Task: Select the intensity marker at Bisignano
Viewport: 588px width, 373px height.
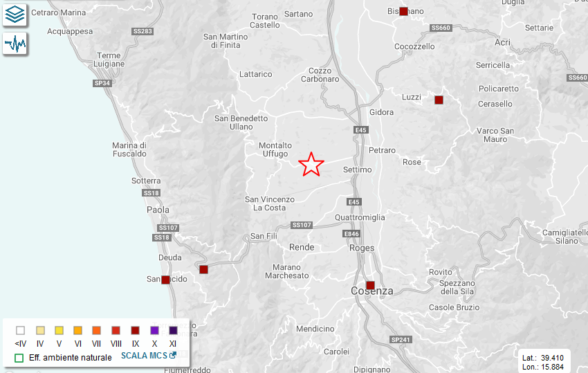Action: (x=404, y=11)
